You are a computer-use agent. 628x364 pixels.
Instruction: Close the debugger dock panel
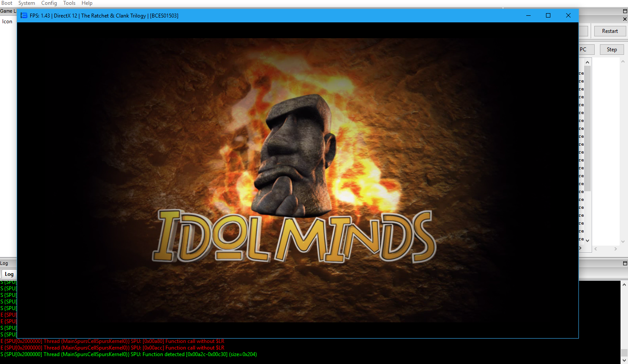click(625, 19)
